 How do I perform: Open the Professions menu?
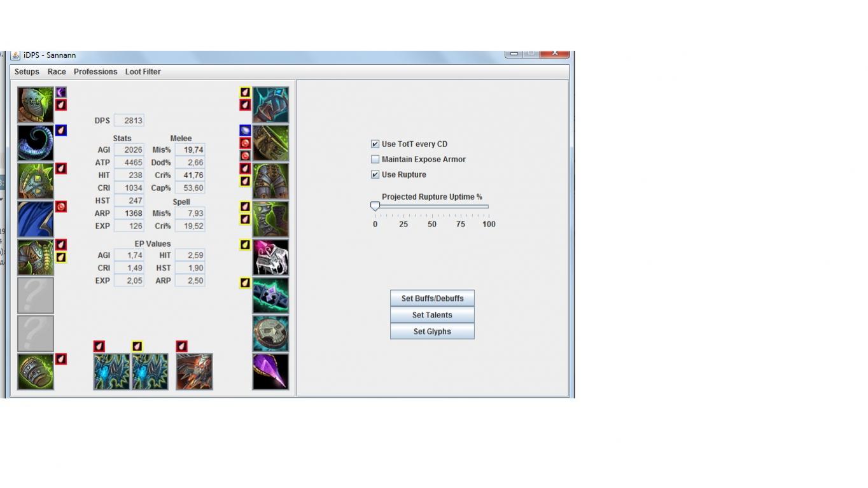point(95,72)
